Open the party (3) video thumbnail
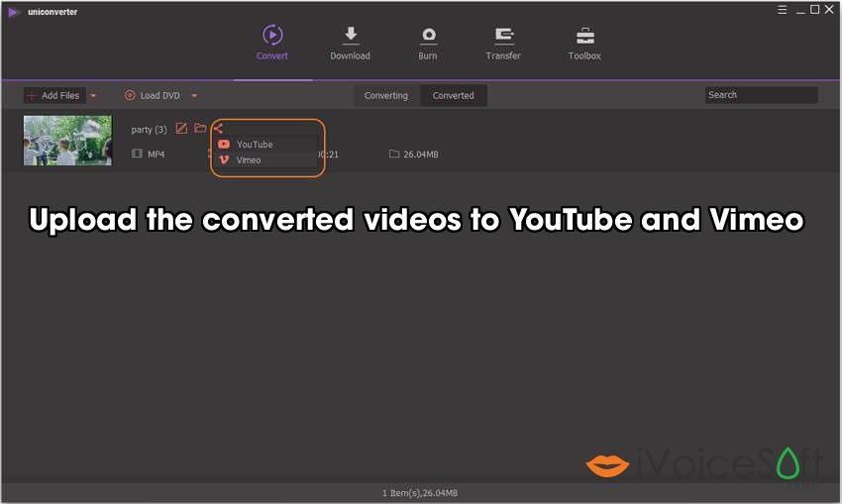842x504 pixels. click(x=67, y=140)
